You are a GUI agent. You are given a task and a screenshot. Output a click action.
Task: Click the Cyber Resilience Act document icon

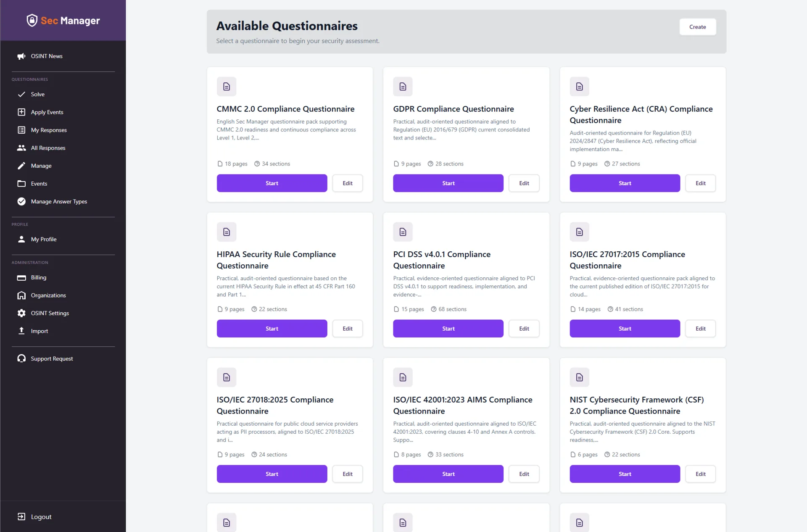click(579, 87)
